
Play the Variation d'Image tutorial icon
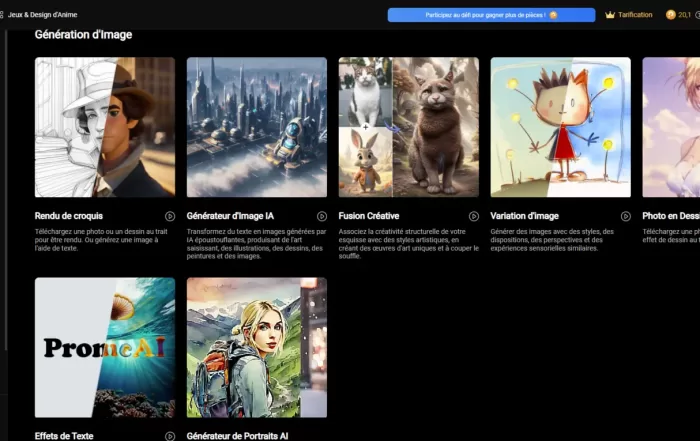tap(625, 216)
